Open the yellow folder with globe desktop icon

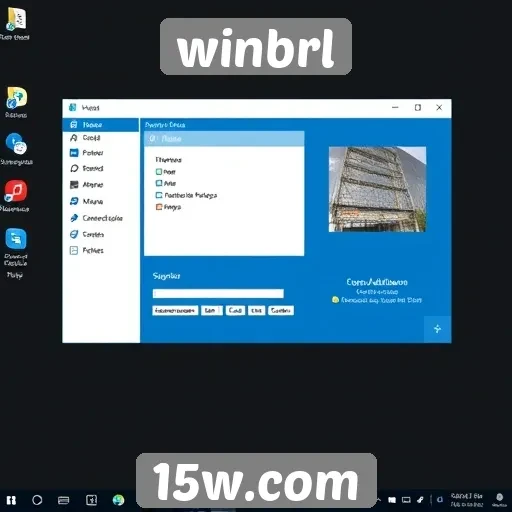(16, 98)
